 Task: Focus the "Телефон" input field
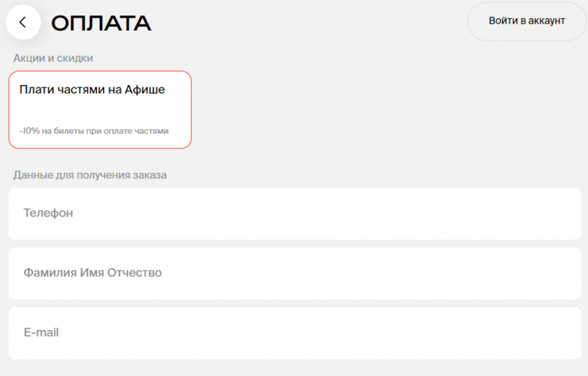[296, 213]
